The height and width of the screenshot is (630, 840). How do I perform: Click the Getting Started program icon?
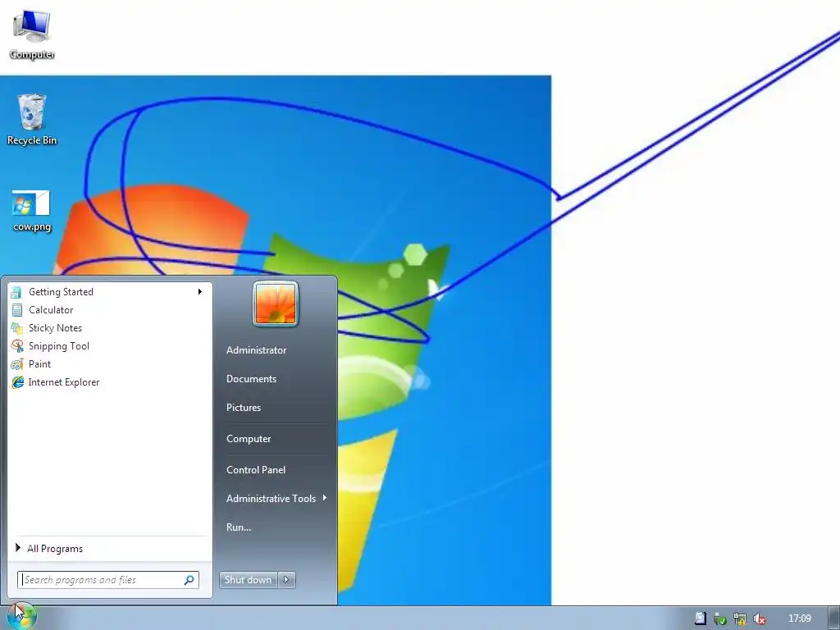coord(16,292)
